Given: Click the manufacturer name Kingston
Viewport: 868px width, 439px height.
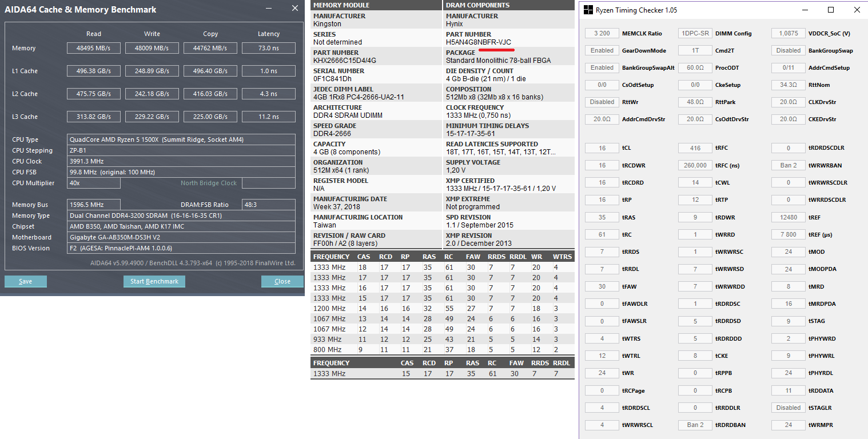Looking at the screenshot, I should (x=328, y=24).
